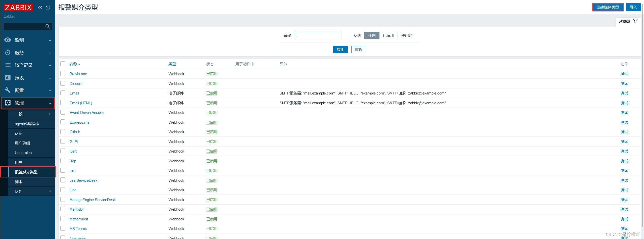
Task: Collapse the 管理 menu chevron
Action: (50, 103)
